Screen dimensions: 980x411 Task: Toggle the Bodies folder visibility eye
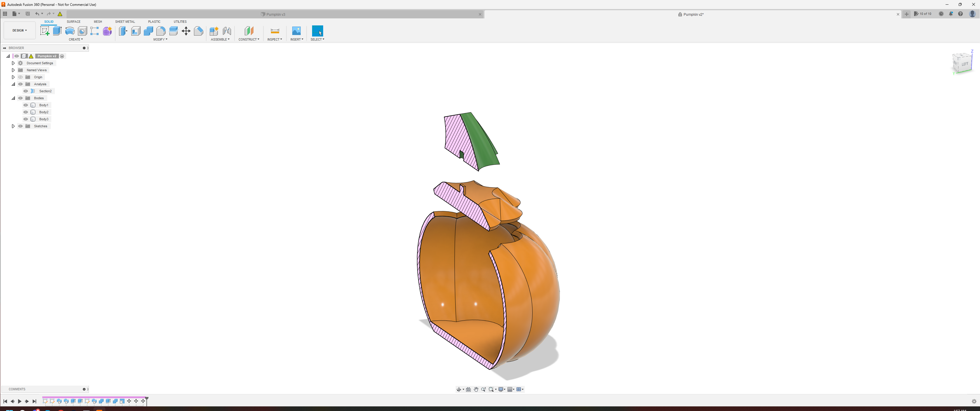pos(20,98)
